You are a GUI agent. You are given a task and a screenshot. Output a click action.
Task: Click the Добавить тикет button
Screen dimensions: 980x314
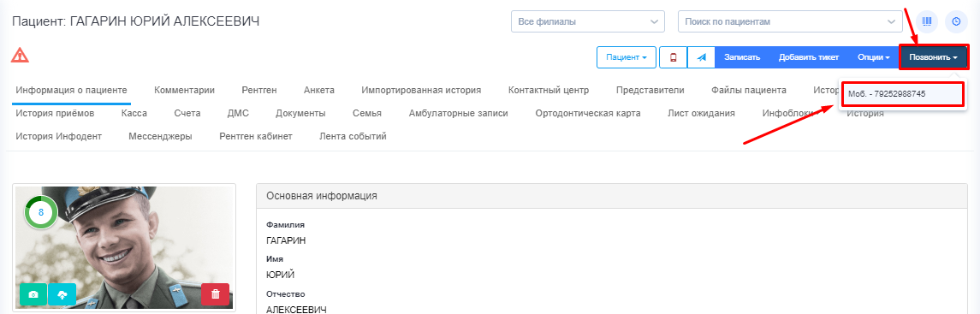(809, 56)
